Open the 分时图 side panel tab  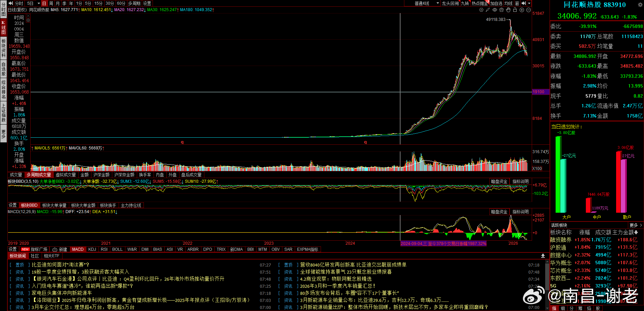click(3, 9)
